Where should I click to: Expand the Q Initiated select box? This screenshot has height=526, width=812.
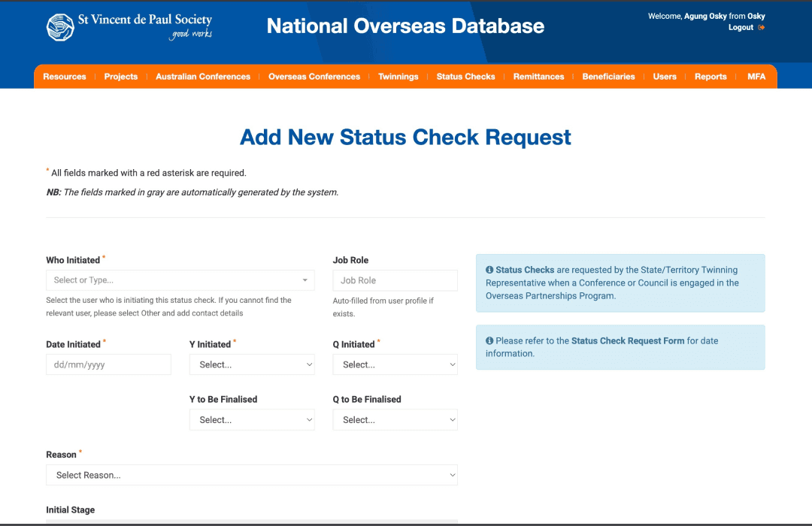(x=395, y=364)
